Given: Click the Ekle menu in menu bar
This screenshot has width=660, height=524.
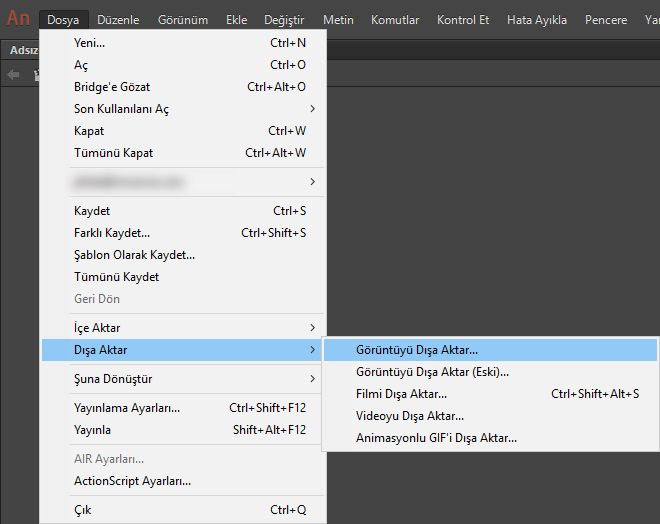Looking at the screenshot, I should [236, 20].
